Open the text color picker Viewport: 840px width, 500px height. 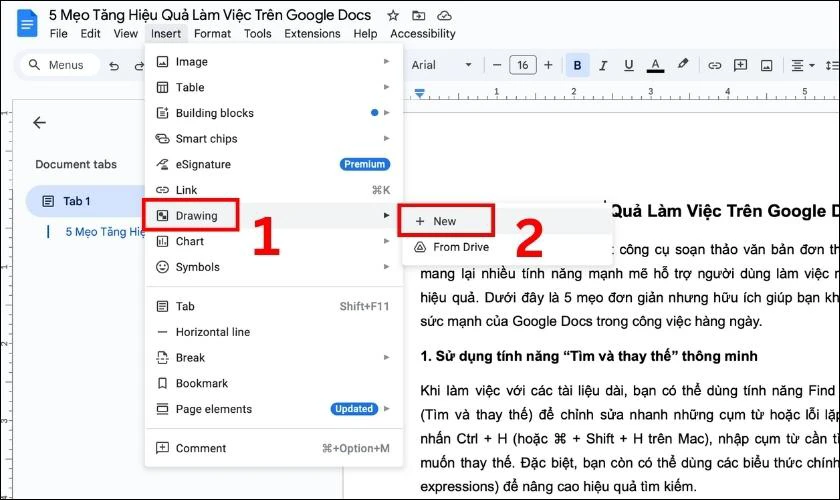(x=655, y=65)
